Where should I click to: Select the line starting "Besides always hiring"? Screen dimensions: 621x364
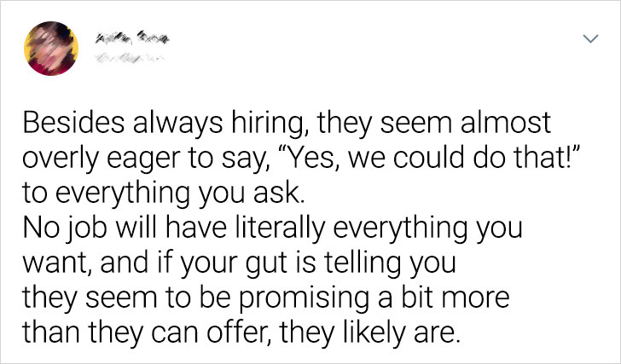[287, 123]
